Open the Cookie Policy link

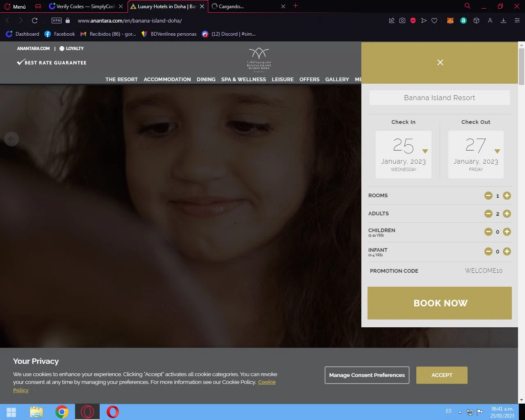tap(144, 386)
